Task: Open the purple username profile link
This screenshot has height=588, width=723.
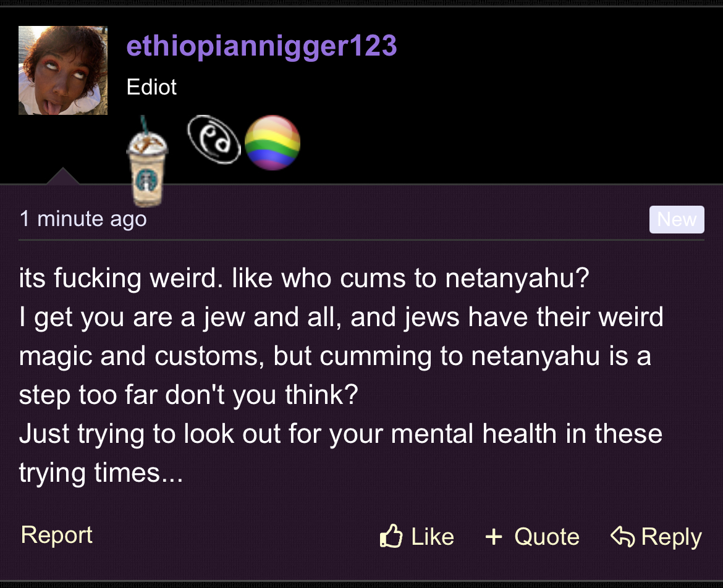Action: [261, 46]
